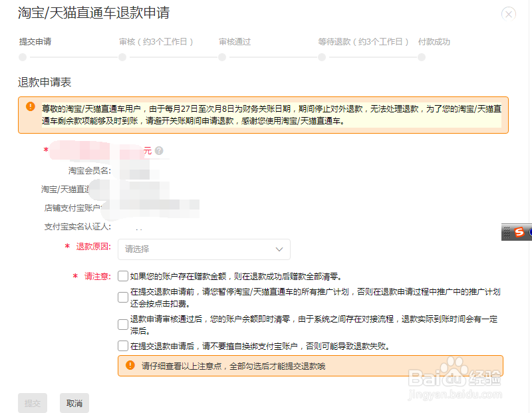Click the progress dot under 付款成功
This screenshot has height=413, width=532.
tap(422, 57)
